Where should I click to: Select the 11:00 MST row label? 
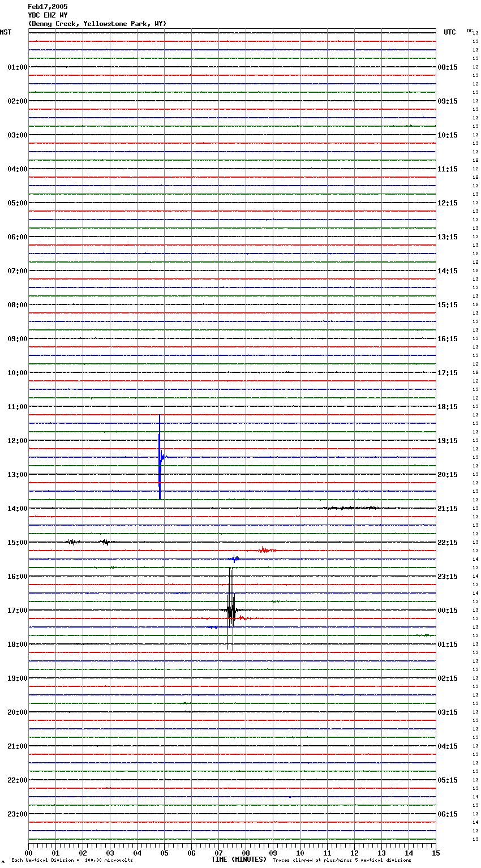coord(17,407)
